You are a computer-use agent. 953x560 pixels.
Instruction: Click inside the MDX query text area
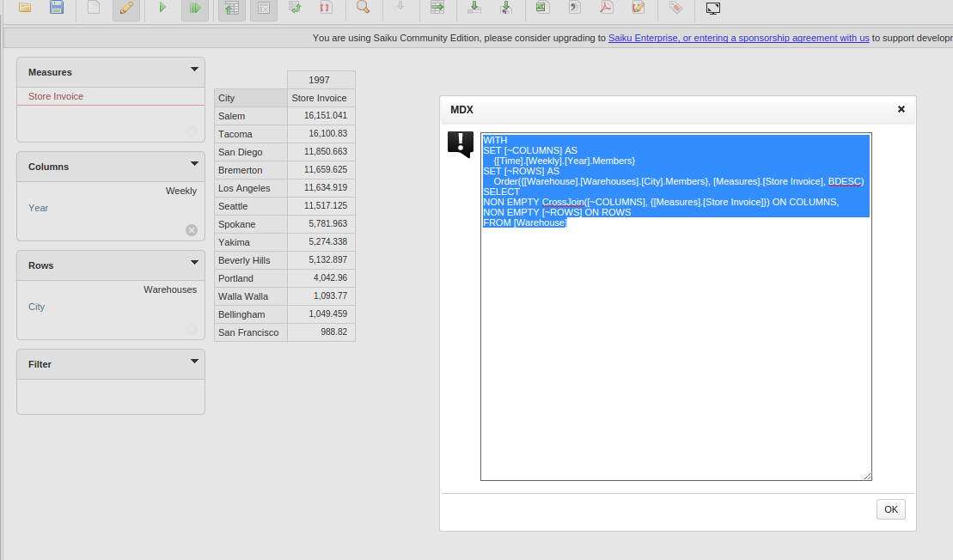tap(675, 307)
